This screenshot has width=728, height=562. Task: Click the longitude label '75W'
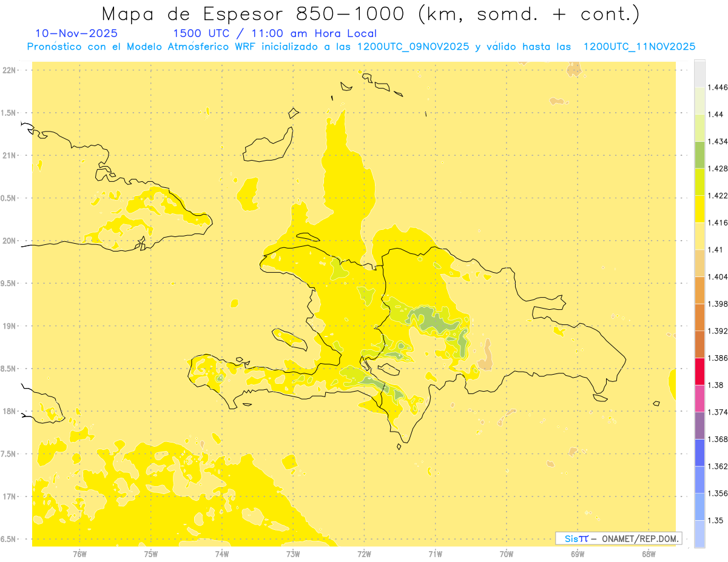point(151,554)
